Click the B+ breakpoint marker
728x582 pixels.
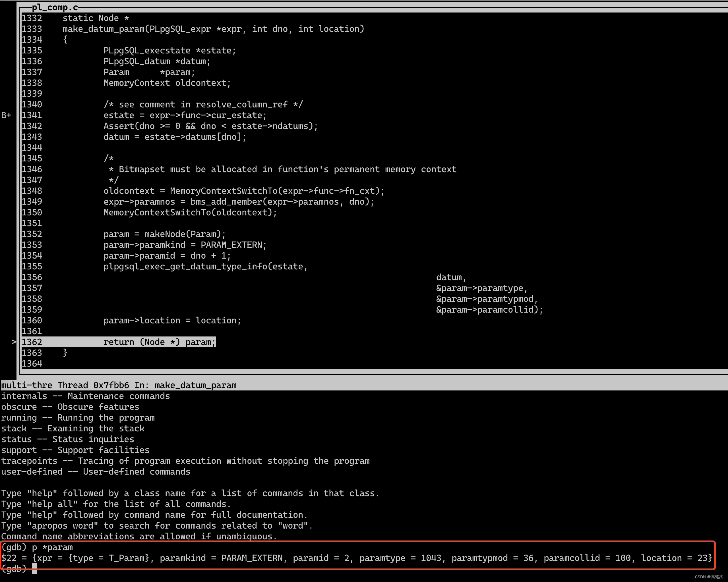(x=6, y=115)
